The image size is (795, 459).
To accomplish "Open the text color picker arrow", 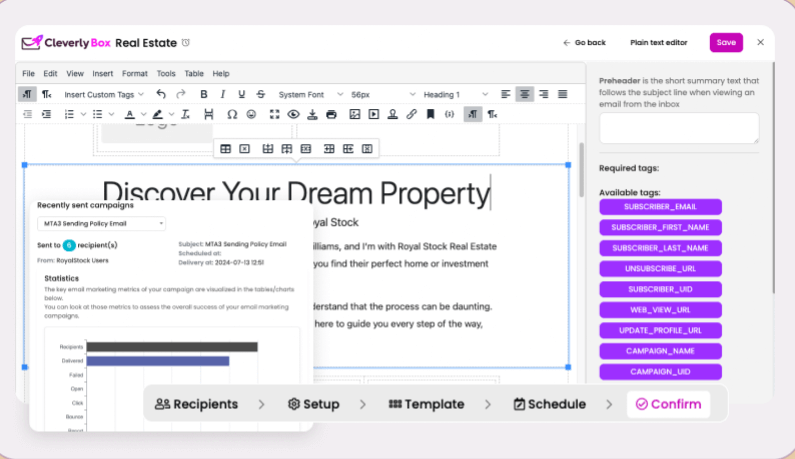I will (144, 115).
